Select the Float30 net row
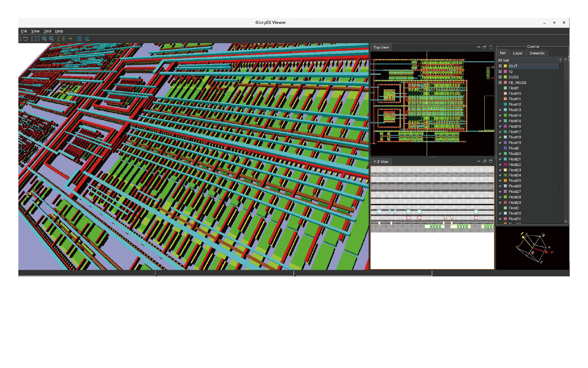588x368 pixels. [528, 213]
